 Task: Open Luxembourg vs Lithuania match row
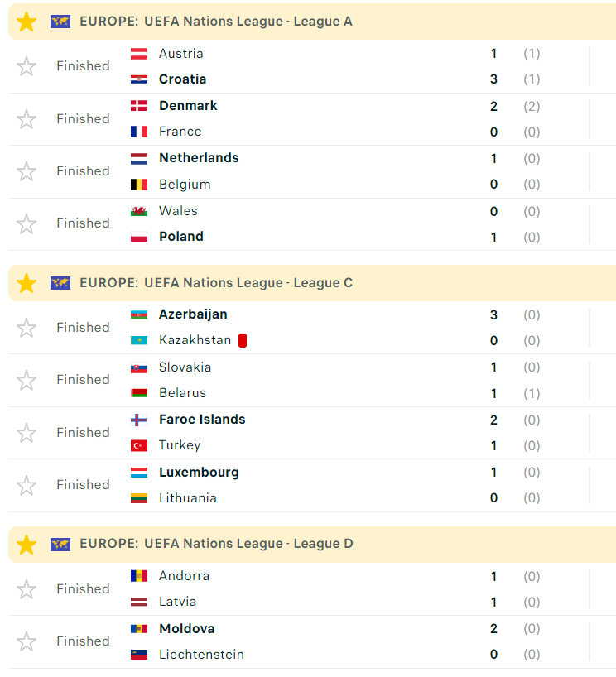coord(331,485)
